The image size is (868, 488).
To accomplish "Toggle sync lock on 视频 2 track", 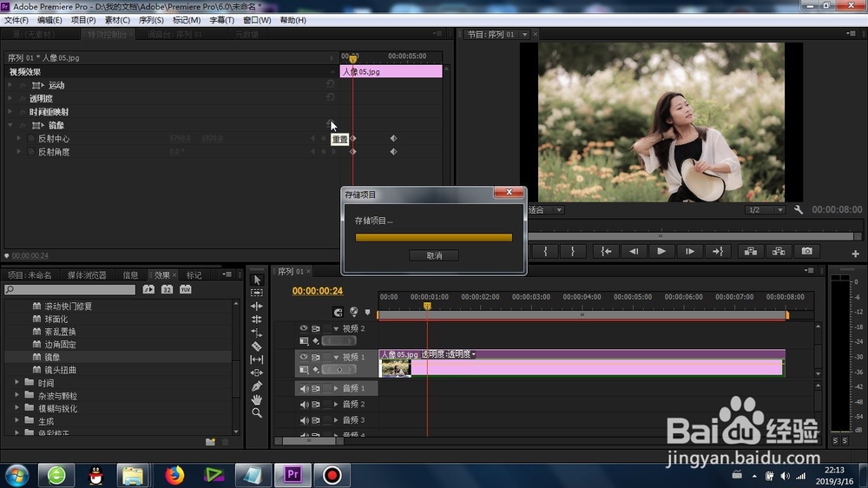I will point(316,328).
